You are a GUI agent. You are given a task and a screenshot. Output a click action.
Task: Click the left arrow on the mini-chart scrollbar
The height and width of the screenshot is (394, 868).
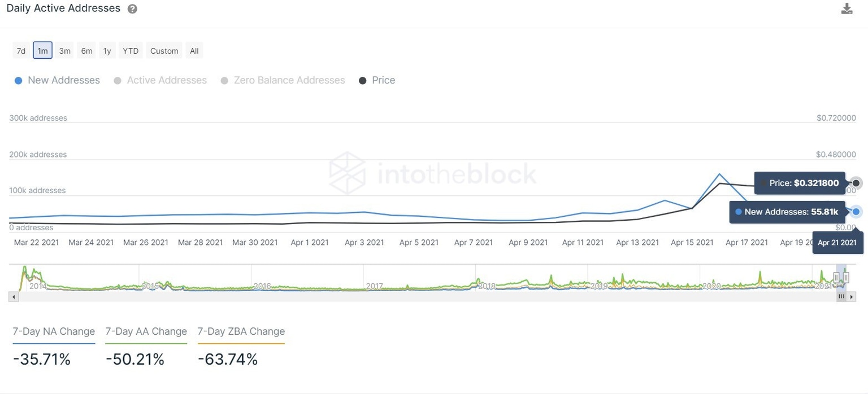[x=13, y=296]
